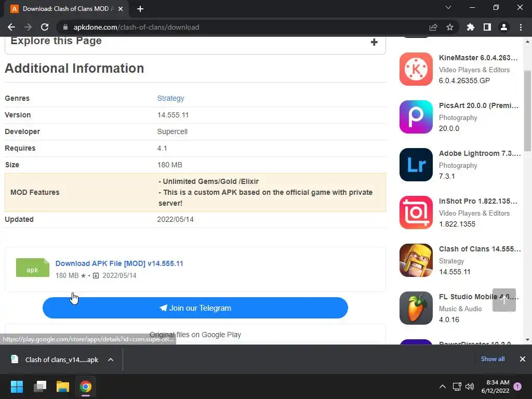532x399 pixels.
Task: Open the InShot Pro app icon
Action: (416, 212)
